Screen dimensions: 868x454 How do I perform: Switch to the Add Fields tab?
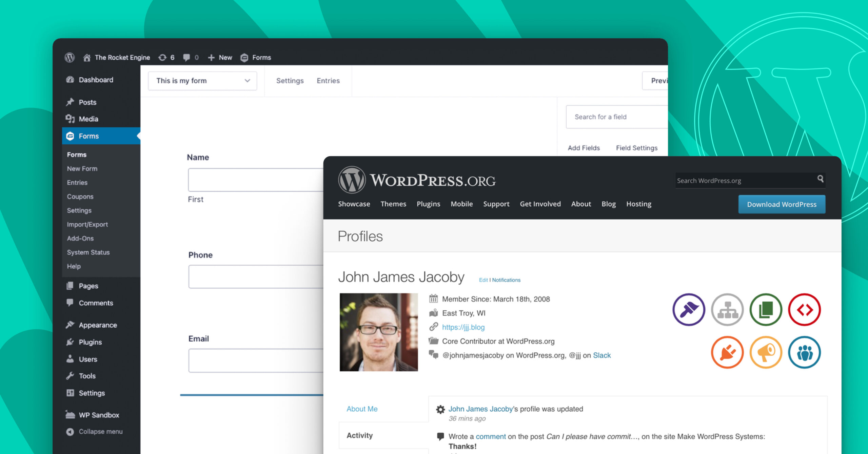(584, 148)
